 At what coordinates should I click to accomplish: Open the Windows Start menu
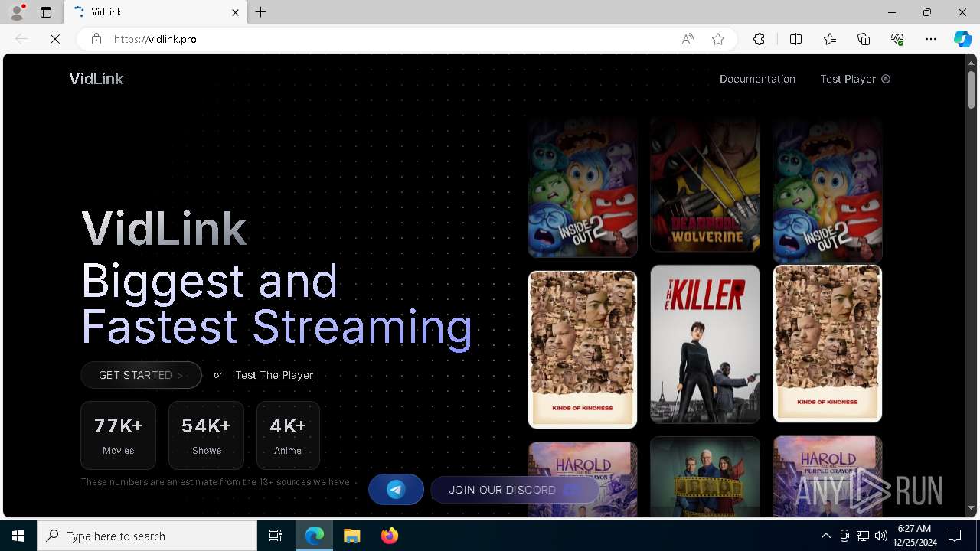click(18, 536)
